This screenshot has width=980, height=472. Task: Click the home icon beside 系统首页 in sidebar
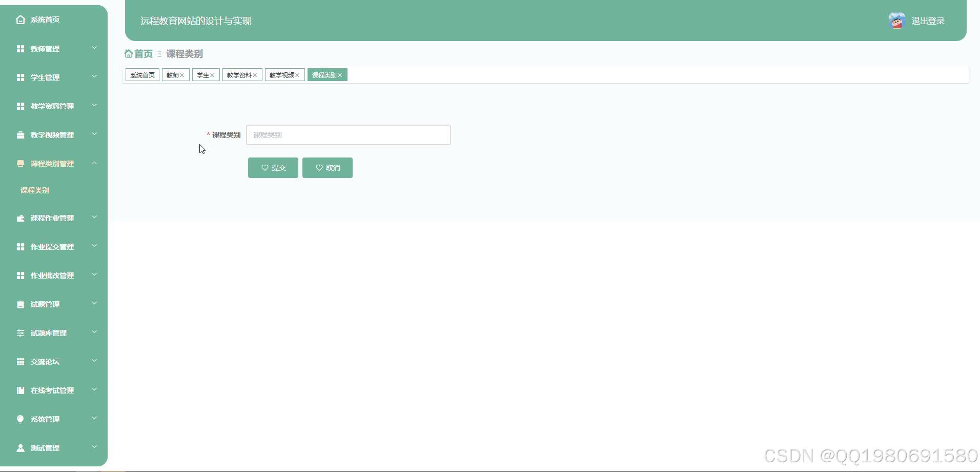coord(21,19)
